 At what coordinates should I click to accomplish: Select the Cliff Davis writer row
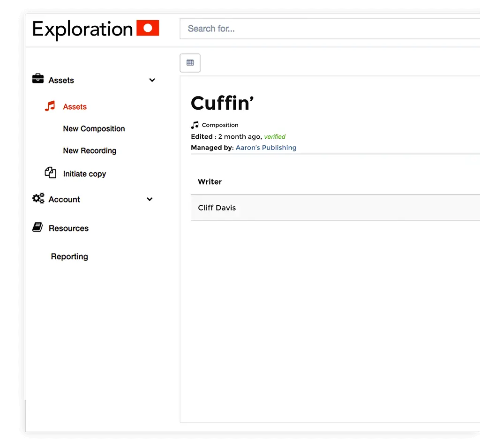coord(217,208)
